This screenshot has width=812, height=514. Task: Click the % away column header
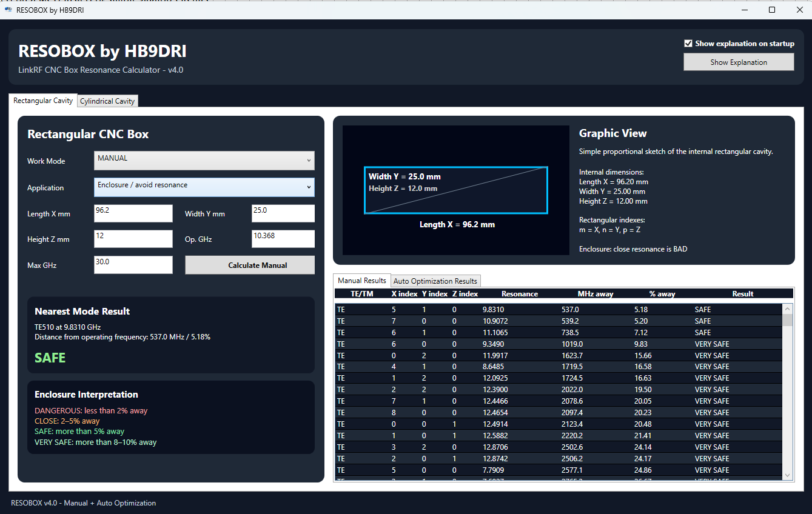662,294
